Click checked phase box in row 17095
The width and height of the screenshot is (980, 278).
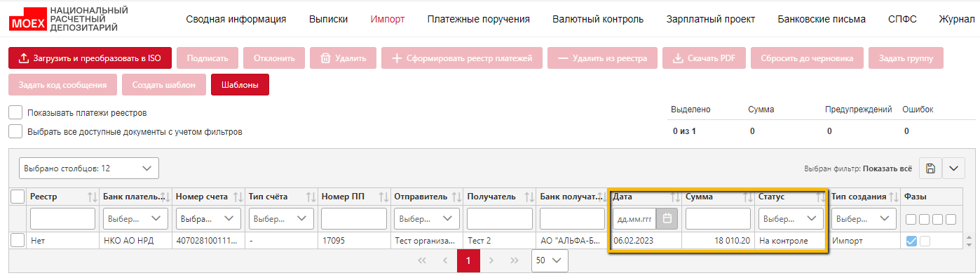click(x=911, y=241)
